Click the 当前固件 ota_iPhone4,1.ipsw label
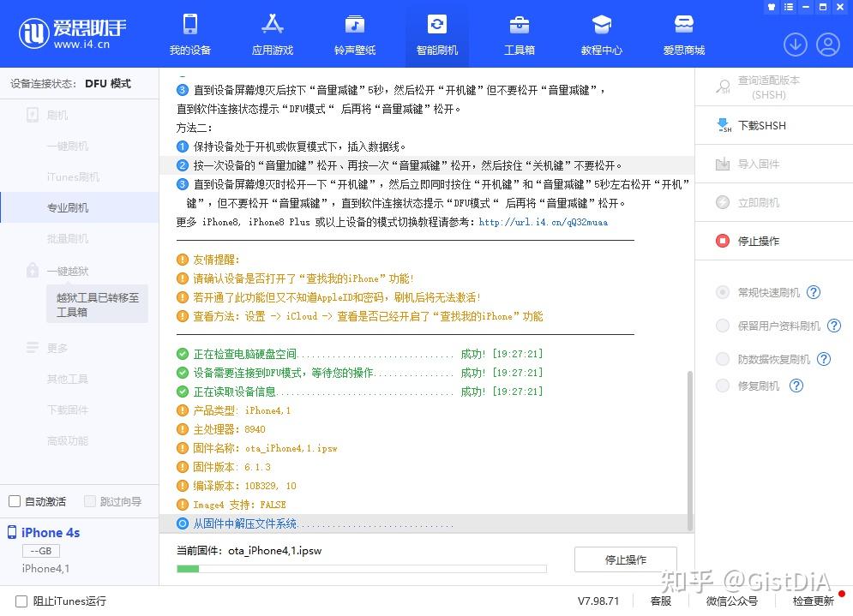 tap(249, 551)
